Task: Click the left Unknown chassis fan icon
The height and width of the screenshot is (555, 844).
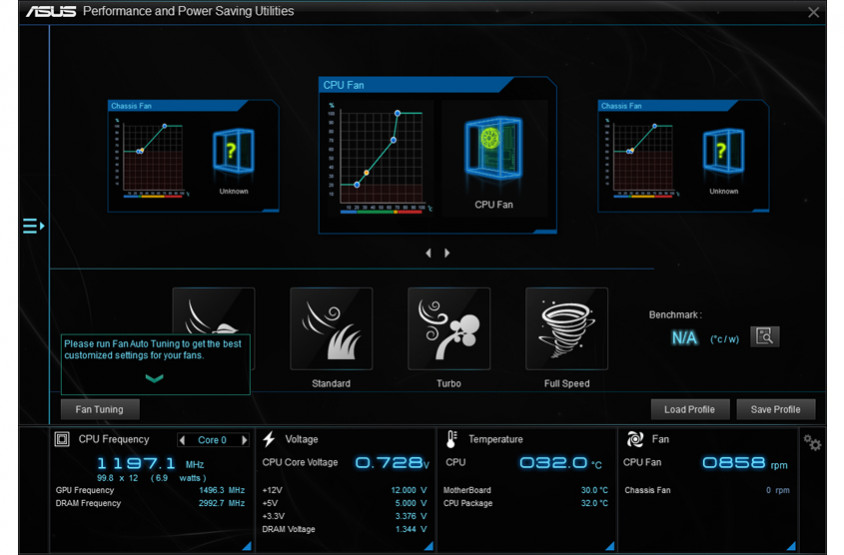Action: pyautogui.click(x=233, y=151)
